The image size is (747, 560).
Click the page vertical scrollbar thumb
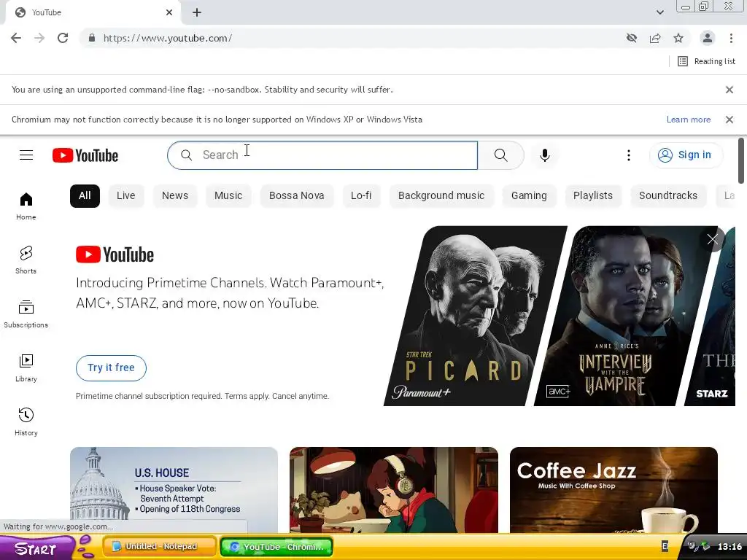[x=741, y=160]
